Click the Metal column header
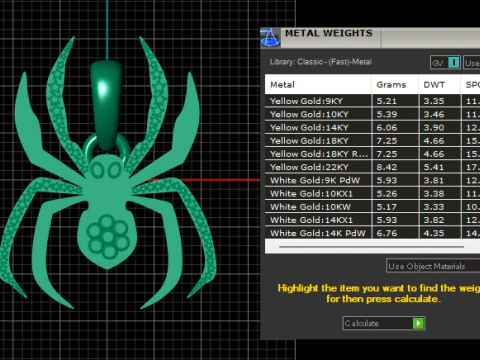This screenshot has height=360, width=480. coord(318,84)
